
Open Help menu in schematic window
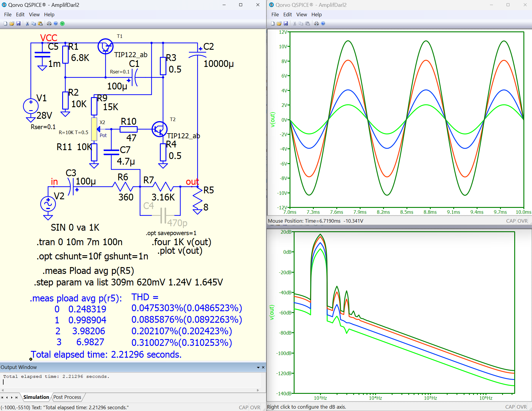[x=49, y=15]
